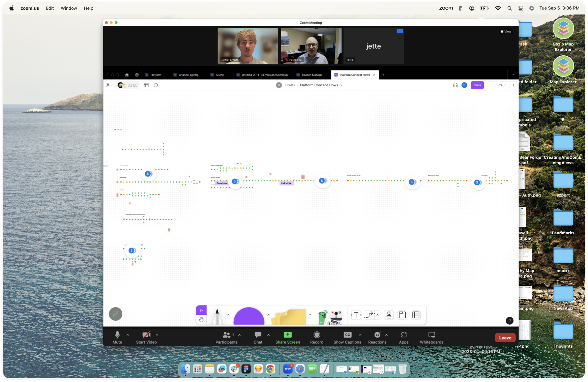Open the Zoom View options
The height and width of the screenshot is (382, 588).
coord(506,31)
